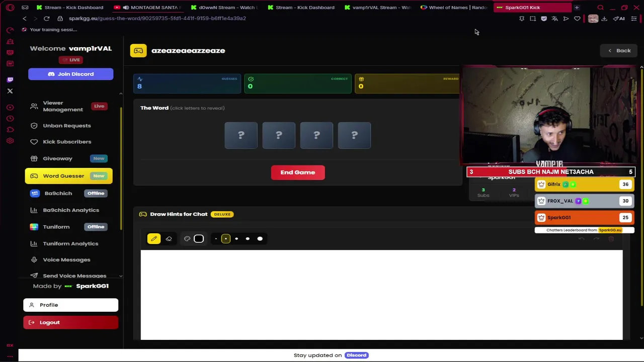Switch to first Stream - Kick Dashboard tab
Viewport: 644px width, 362px height.
69,8
